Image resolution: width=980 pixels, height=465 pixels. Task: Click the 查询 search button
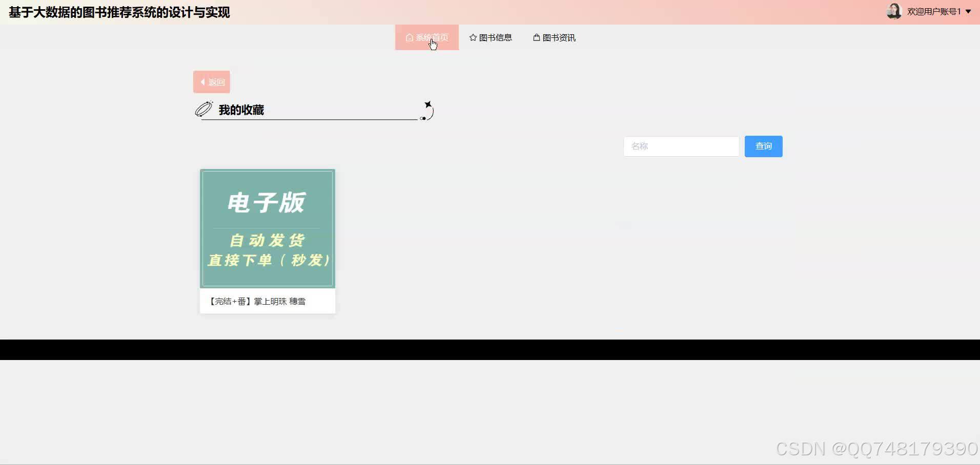coord(763,146)
